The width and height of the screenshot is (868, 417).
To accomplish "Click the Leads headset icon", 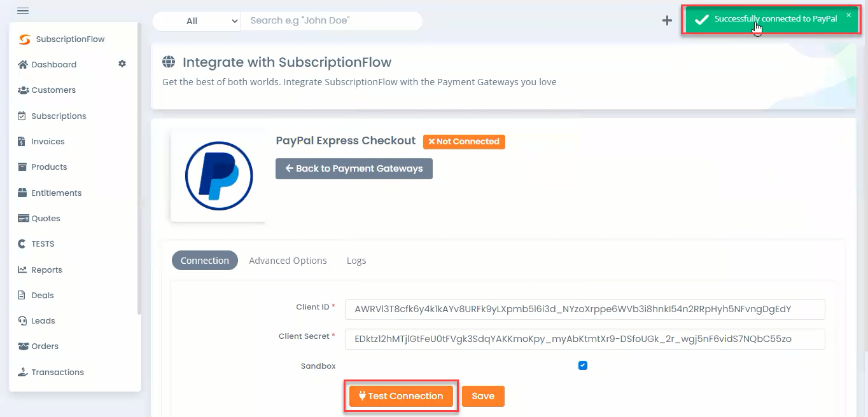I will tap(22, 320).
